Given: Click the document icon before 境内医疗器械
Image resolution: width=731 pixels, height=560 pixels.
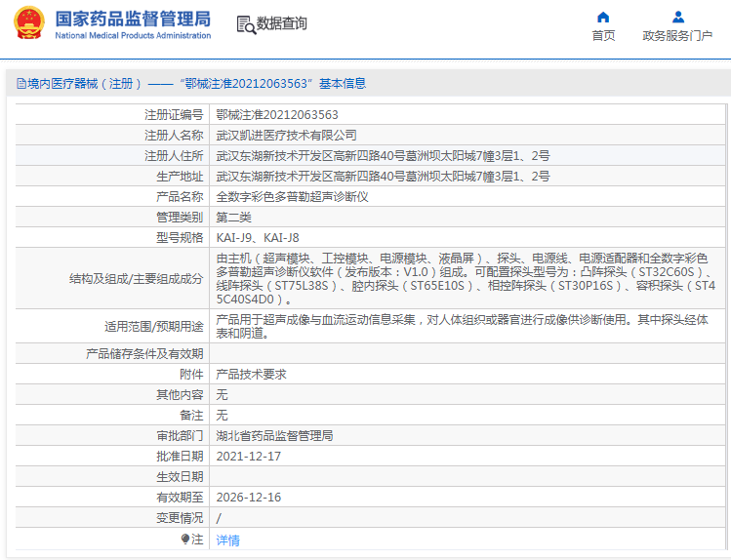Looking at the screenshot, I should click(20, 84).
